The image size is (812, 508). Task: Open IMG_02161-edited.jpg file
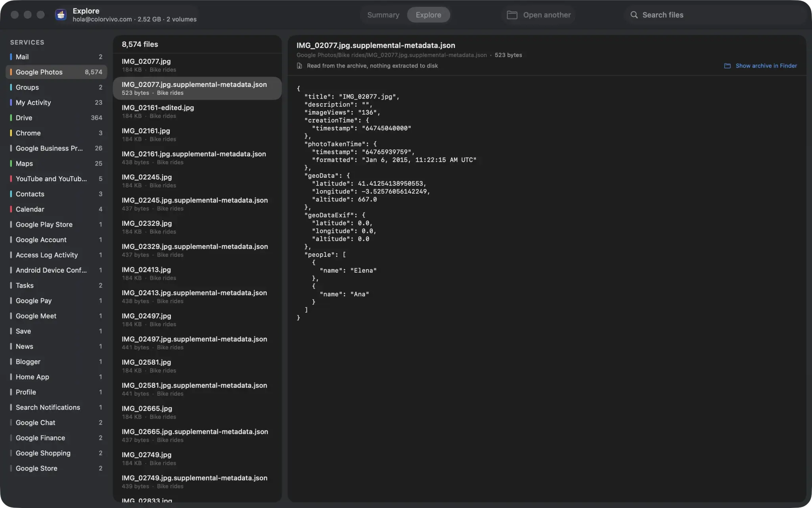point(197,112)
